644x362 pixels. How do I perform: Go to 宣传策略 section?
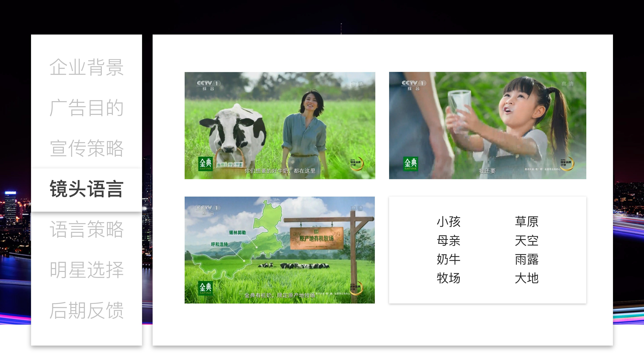pos(87,148)
